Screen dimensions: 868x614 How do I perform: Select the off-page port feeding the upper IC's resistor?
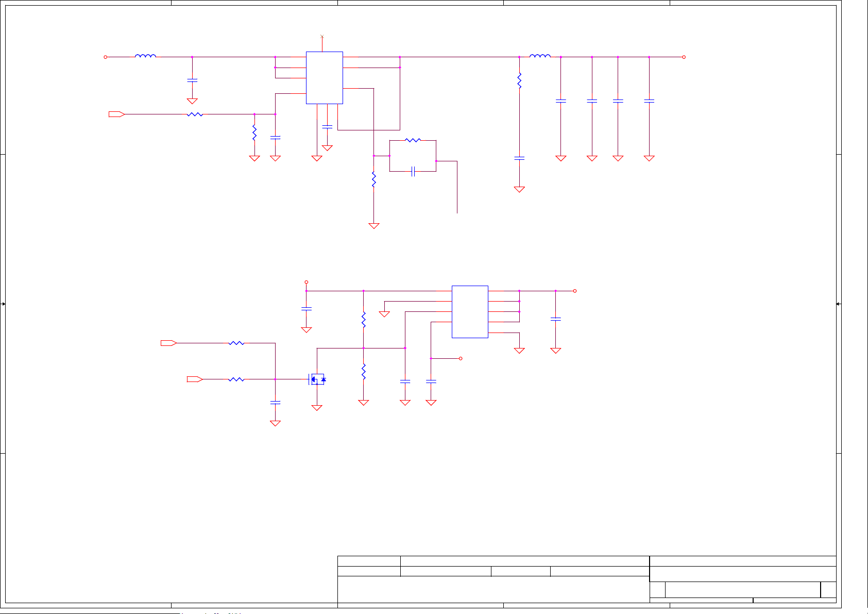pos(117,114)
